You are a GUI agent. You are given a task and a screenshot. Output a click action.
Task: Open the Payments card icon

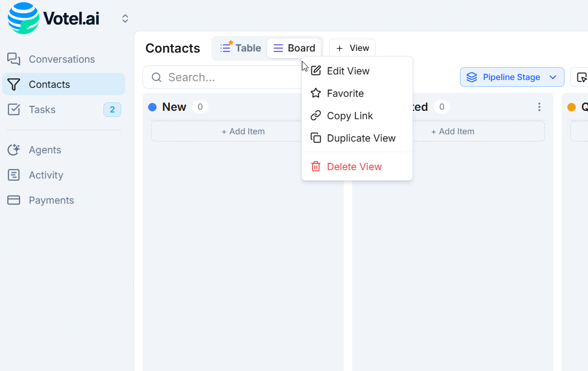(14, 200)
